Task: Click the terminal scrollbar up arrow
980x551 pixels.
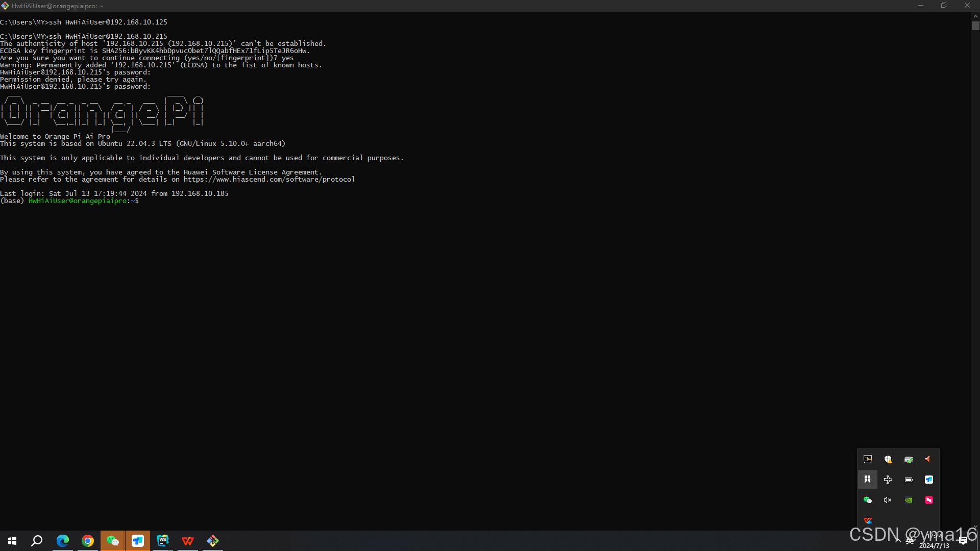Action: [975, 16]
